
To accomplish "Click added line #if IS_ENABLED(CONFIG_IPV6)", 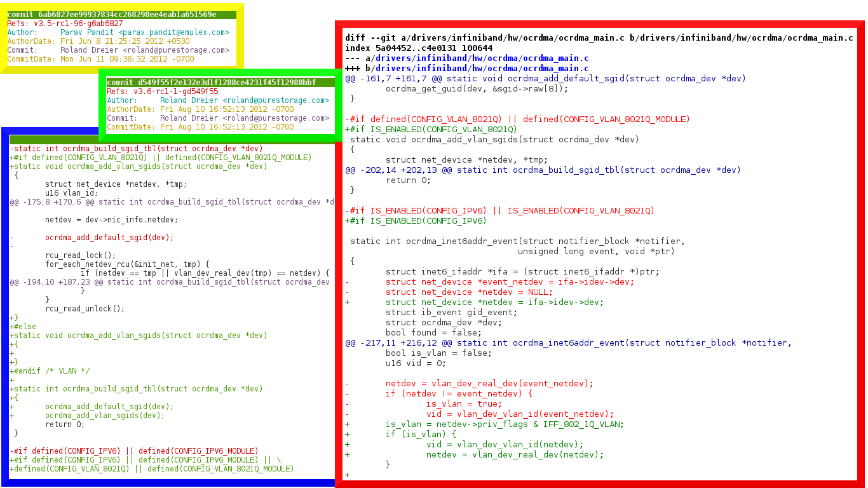I will click(x=416, y=221).
